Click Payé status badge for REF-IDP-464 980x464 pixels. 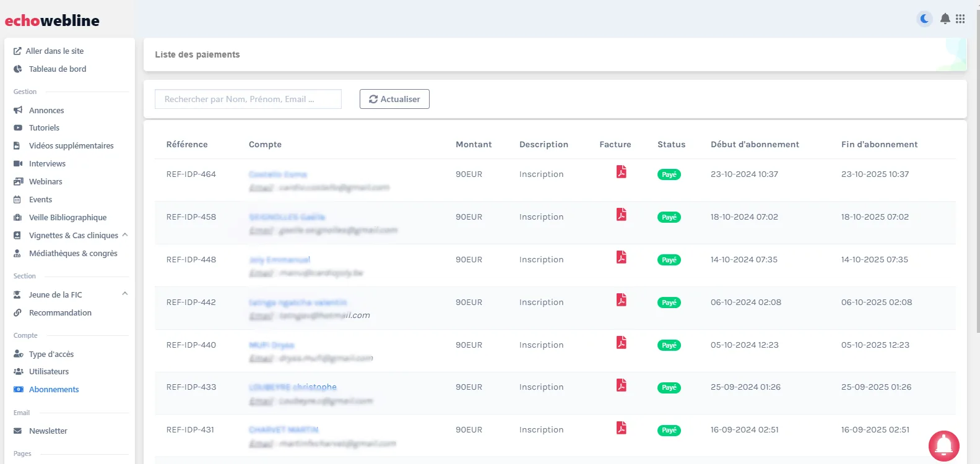pos(669,174)
